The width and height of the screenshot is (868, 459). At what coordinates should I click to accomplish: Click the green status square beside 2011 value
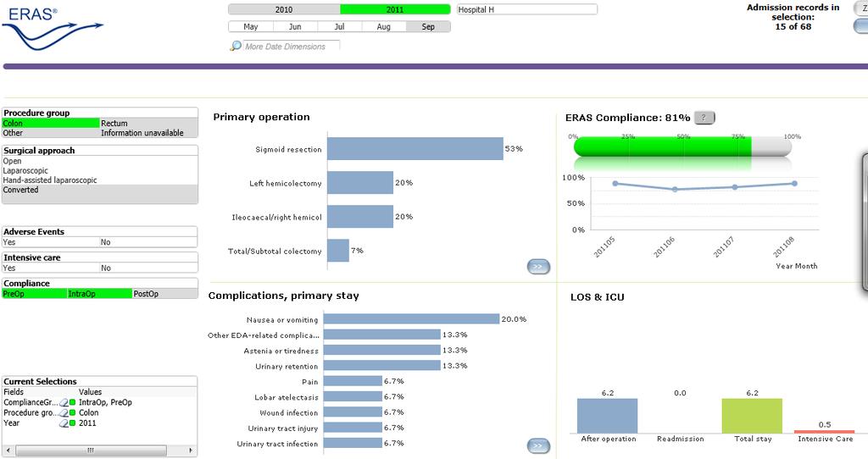(x=73, y=423)
